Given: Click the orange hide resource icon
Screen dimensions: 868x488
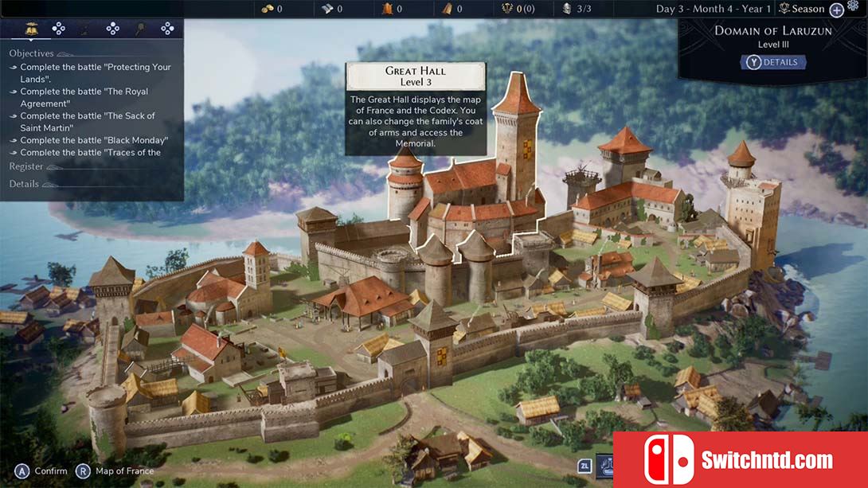Looking at the screenshot, I should [388, 9].
